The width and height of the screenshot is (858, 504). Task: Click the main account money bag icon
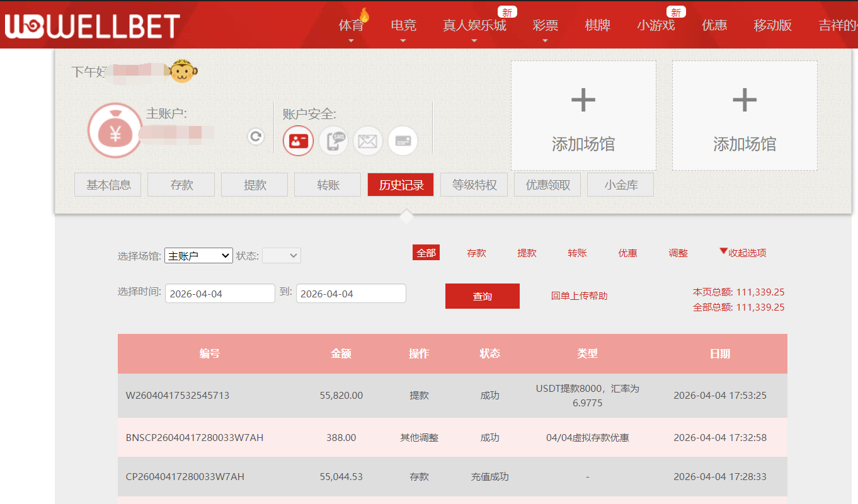114,130
